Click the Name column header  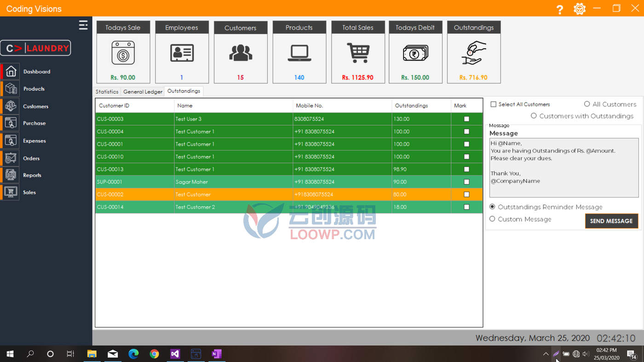click(x=234, y=105)
